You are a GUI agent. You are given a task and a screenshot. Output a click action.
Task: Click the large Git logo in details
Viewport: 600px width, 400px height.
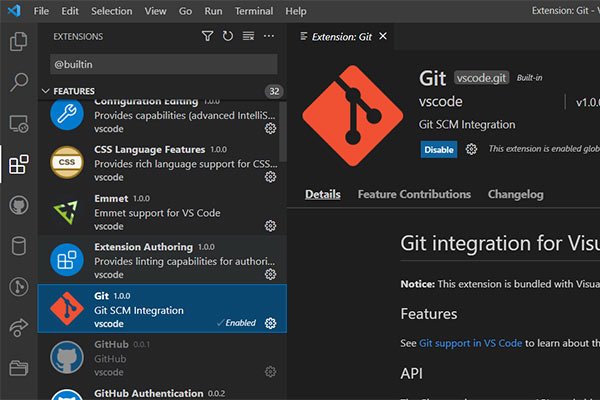(x=352, y=116)
